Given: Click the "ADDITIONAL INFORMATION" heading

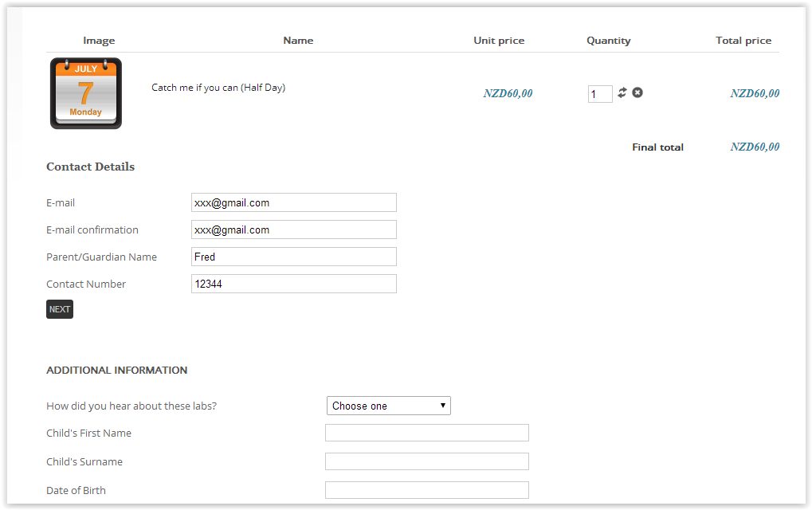Looking at the screenshot, I should (x=117, y=370).
